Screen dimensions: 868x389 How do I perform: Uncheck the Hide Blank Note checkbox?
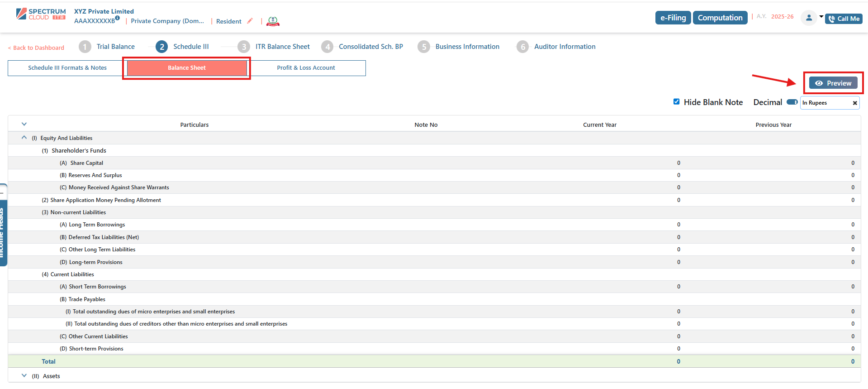click(676, 102)
